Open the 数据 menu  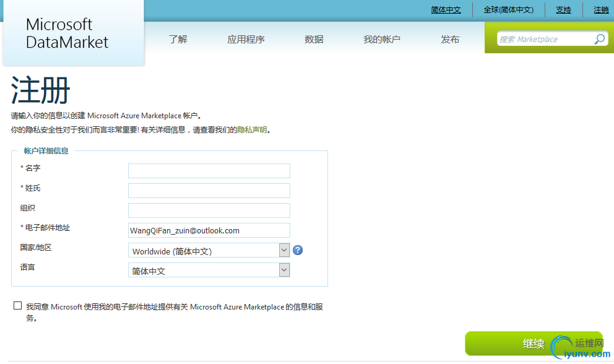[x=314, y=39]
